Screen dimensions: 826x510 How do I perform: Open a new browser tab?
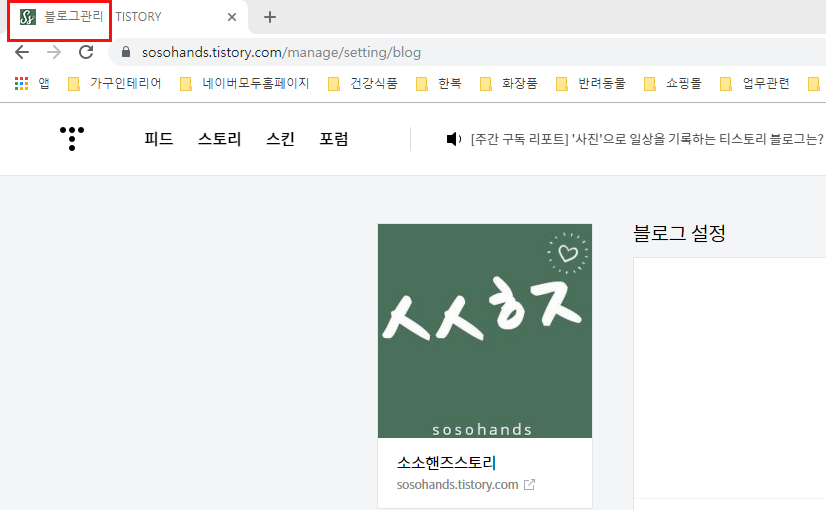(x=270, y=17)
